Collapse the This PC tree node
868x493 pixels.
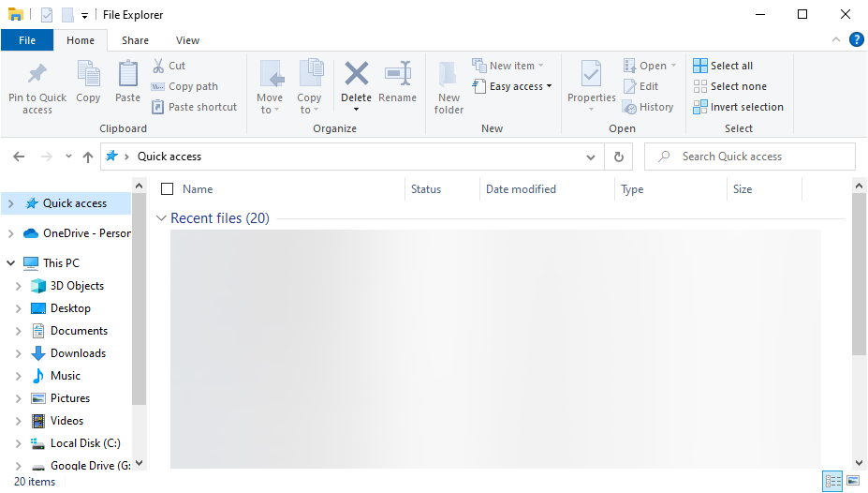[10, 263]
